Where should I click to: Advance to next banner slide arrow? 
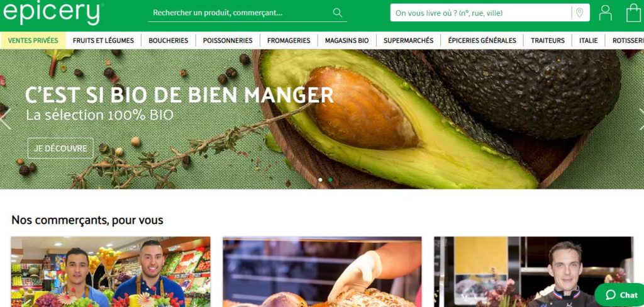click(641, 119)
